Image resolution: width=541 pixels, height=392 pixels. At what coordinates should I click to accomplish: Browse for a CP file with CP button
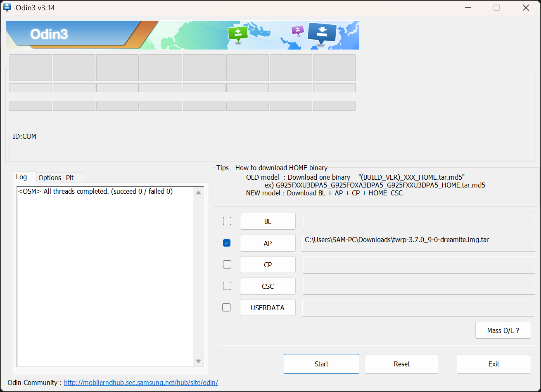pyautogui.click(x=268, y=265)
